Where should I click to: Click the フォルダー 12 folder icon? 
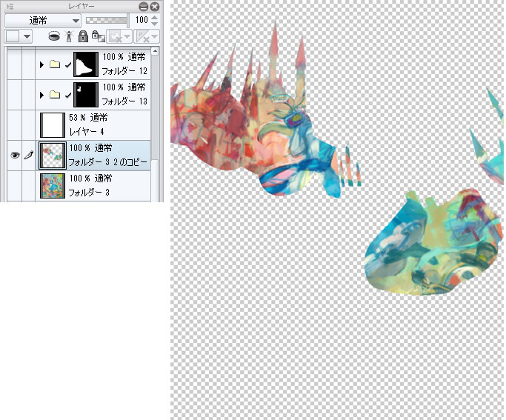tap(55, 64)
